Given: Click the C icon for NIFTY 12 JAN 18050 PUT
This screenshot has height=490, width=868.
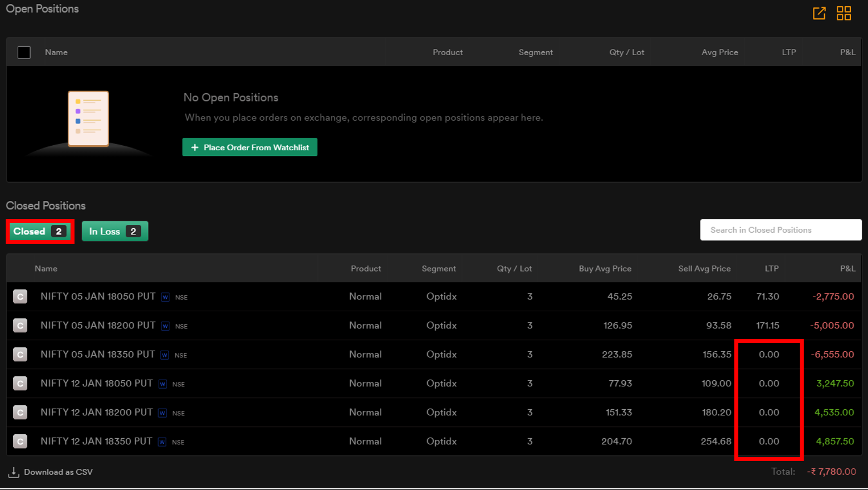Looking at the screenshot, I should (20, 384).
